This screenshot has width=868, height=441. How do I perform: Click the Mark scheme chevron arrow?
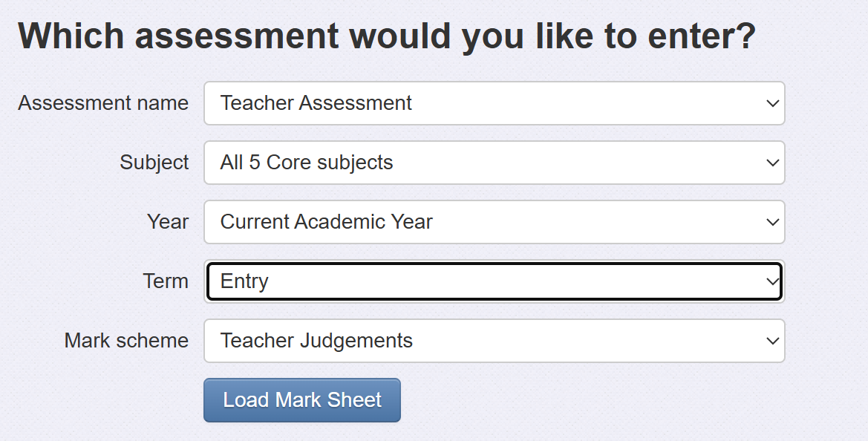[x=772, y=341]
